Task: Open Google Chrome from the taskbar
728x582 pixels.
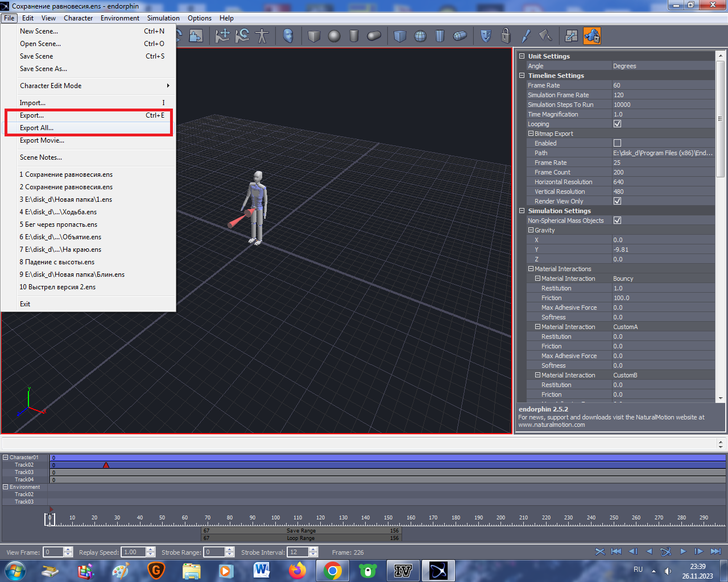Action: [x=333, y=570]
